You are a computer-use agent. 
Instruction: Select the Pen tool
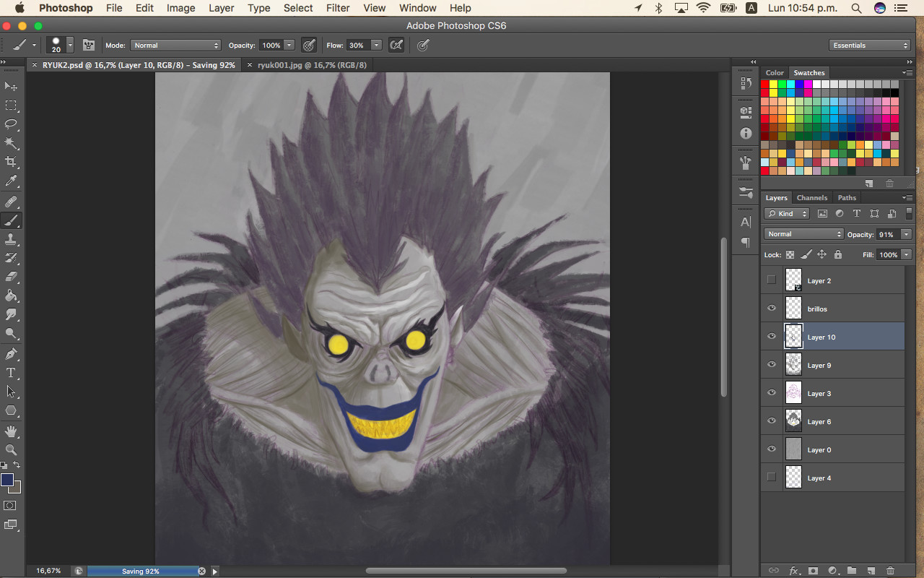click(x=12, y=354)
